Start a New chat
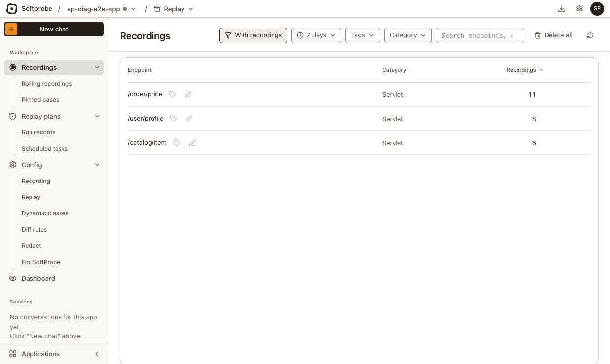Image resolution: width=610 pixels, height=364 pixels. pos(54,29)
